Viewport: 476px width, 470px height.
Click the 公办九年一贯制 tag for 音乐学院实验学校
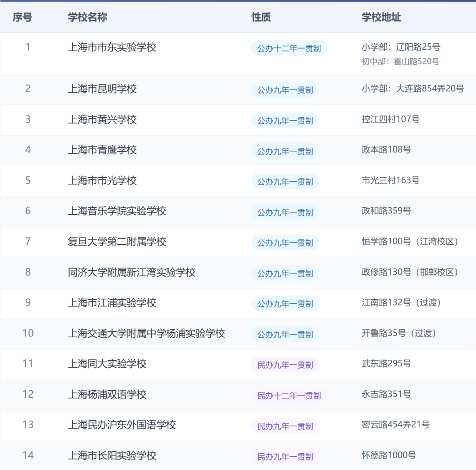(x=285, y=212)
